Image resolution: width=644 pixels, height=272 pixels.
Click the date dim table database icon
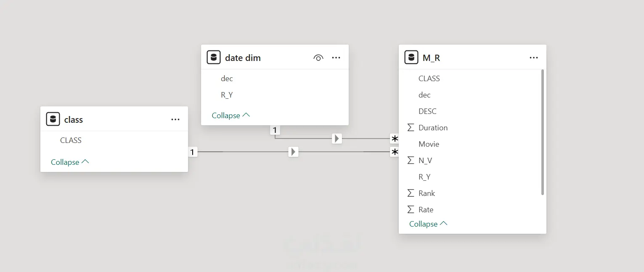(x=214, y=58)
